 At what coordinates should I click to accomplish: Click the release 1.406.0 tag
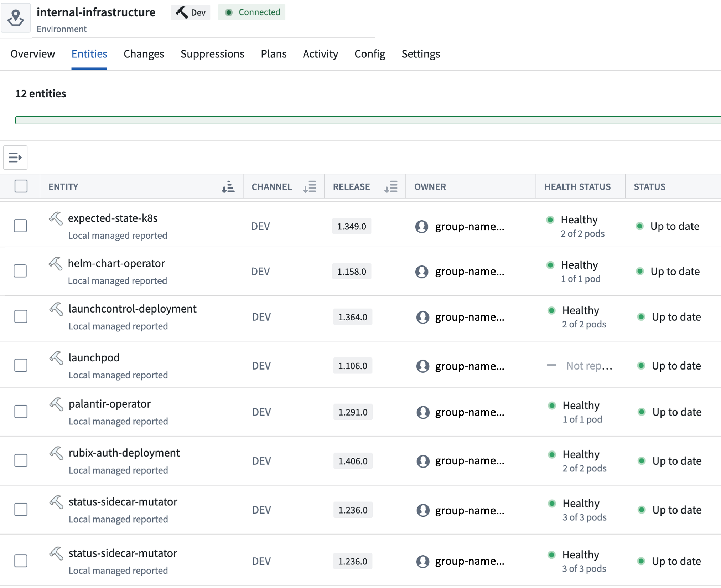point(353,461)
